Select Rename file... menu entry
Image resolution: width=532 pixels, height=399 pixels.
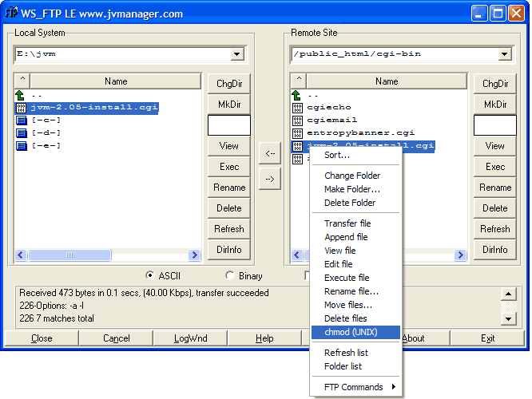click(x=355, y=291)
